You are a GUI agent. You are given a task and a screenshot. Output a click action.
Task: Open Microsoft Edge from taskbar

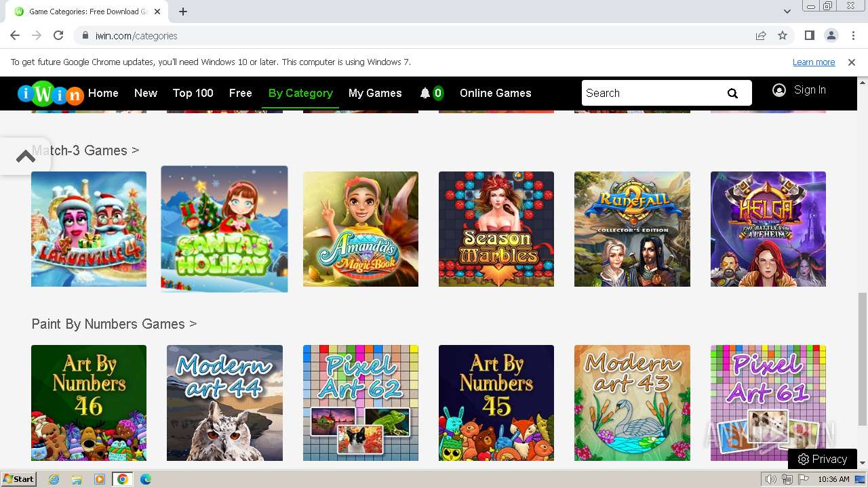146,479
